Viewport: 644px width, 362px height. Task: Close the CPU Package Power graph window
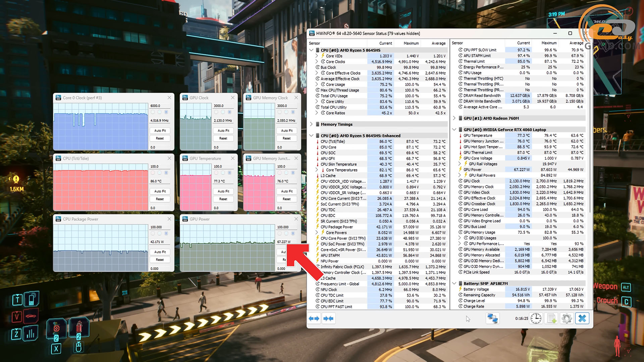pos(169,219)
